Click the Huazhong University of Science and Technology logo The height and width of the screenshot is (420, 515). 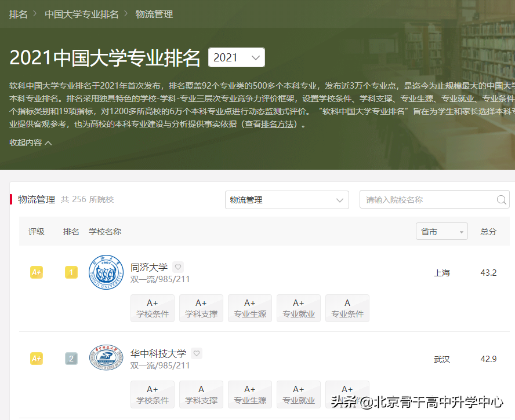click(106, 358)
